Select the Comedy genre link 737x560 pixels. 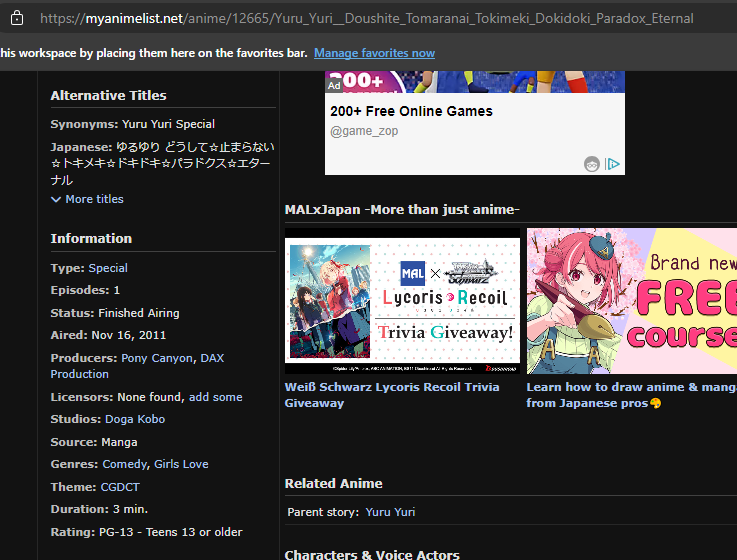tap(125, 464)
